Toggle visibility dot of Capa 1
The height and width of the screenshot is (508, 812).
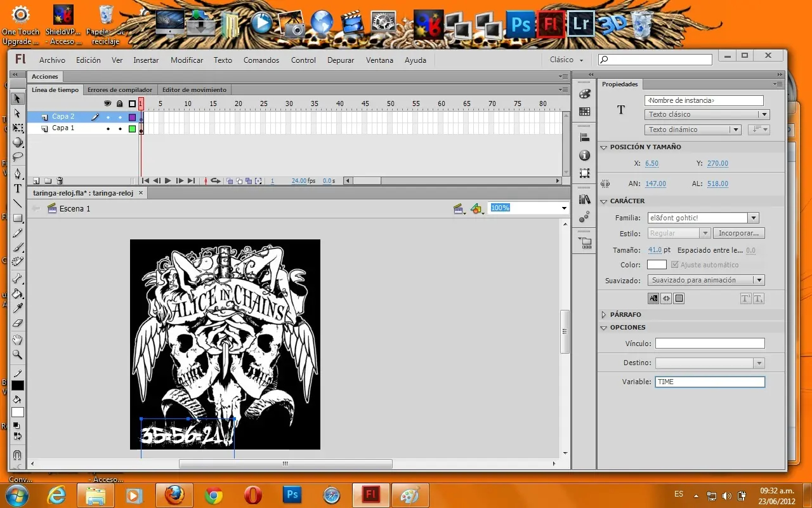(x=108, y=128)
